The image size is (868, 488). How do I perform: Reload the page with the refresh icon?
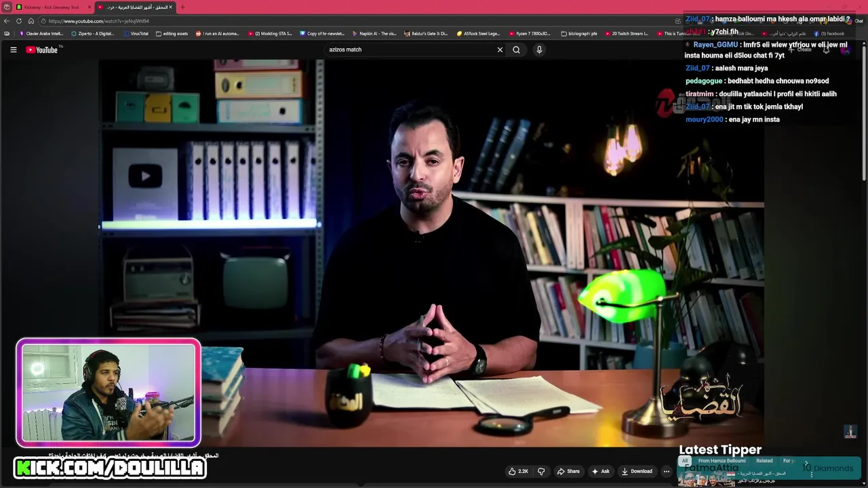coord(19,21)
